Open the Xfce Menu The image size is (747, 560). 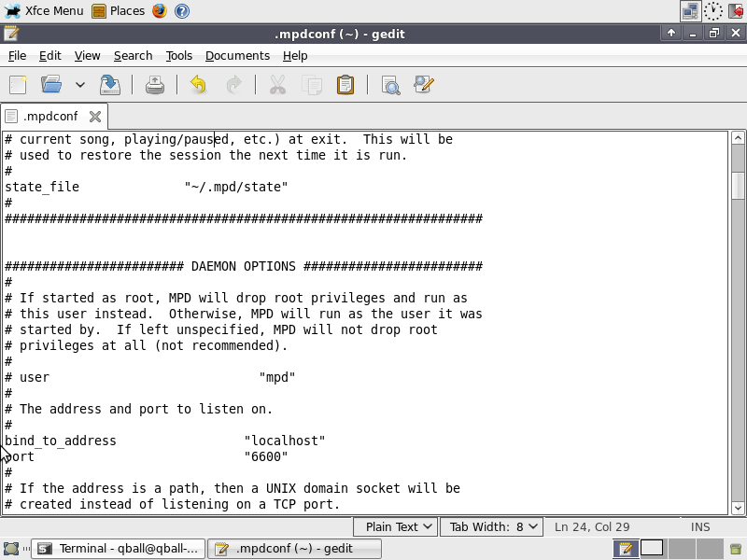tap(44, 10)
